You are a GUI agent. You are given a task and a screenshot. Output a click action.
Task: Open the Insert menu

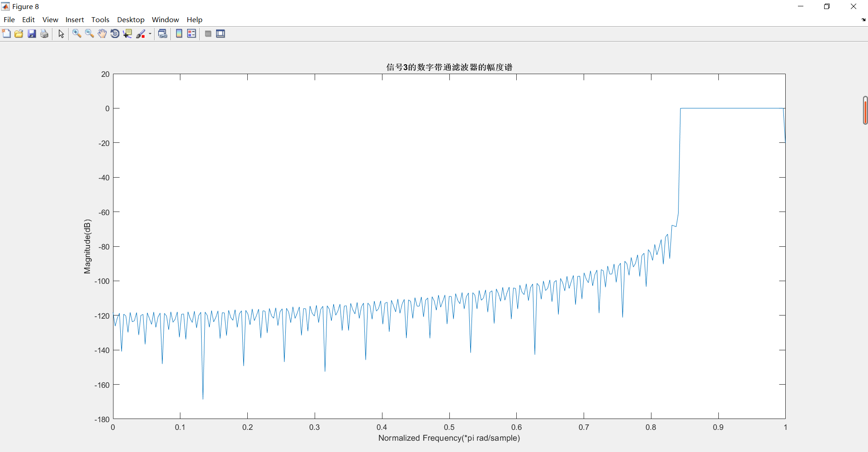click(x=75, y=20)
